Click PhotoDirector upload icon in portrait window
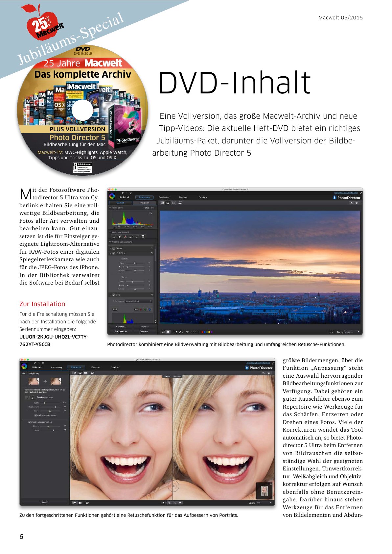The height and width of the screenshot is (554, 392). (x=247, y=368)
